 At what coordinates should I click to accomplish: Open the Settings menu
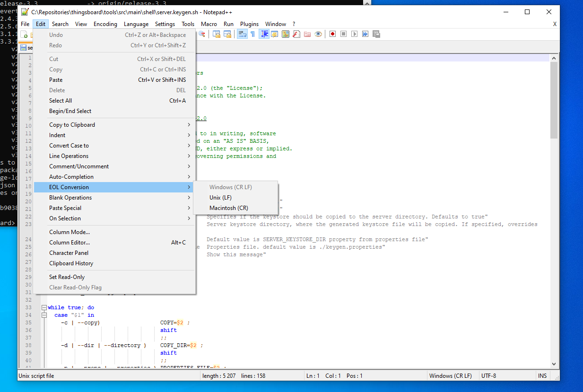click(x=165, y=24)
